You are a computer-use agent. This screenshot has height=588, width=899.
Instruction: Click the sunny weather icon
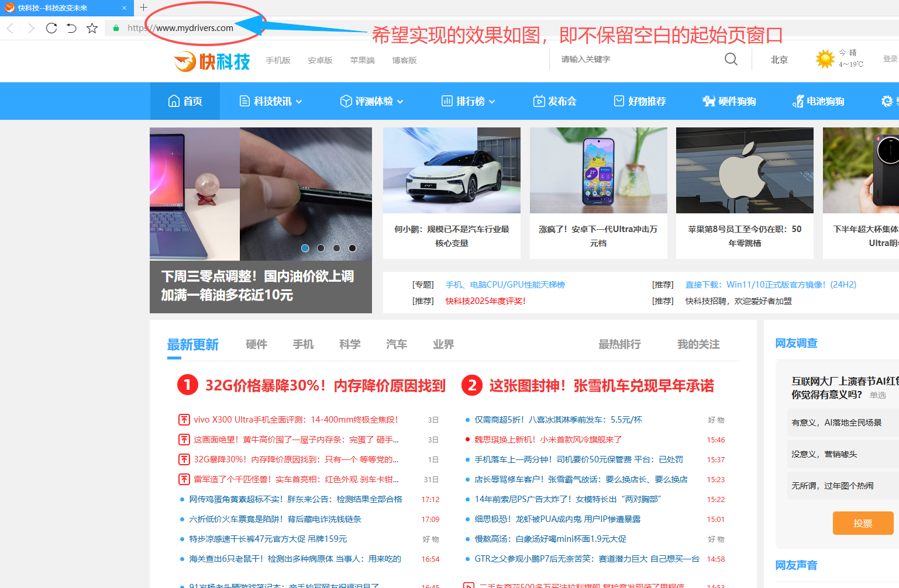click(825, 59)
